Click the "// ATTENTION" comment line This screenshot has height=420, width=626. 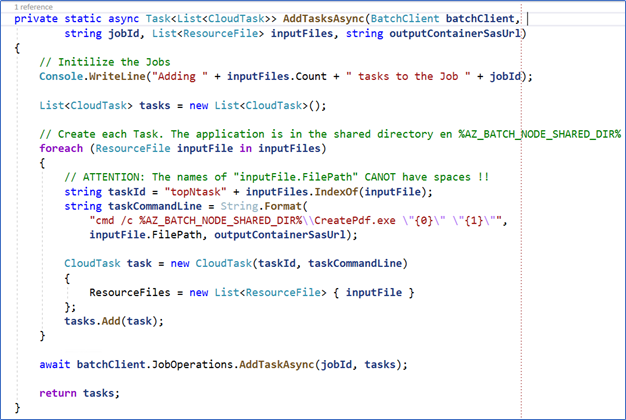coord(277,177)
